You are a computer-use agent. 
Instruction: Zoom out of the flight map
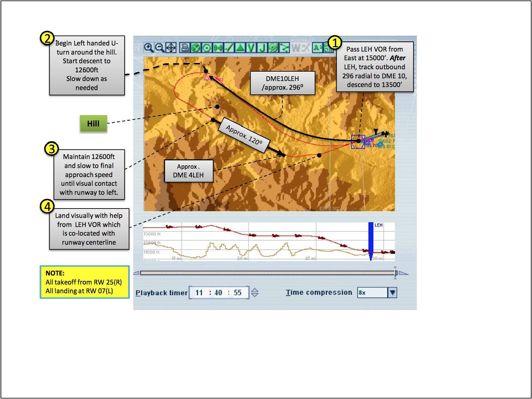(x=160, y=48)
